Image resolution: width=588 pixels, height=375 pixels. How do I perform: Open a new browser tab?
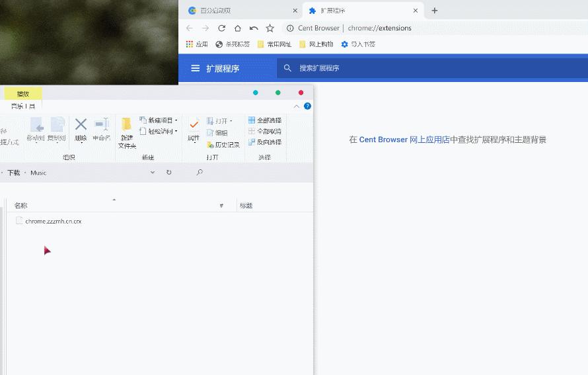pyautogui.click(x=435, y=11)
